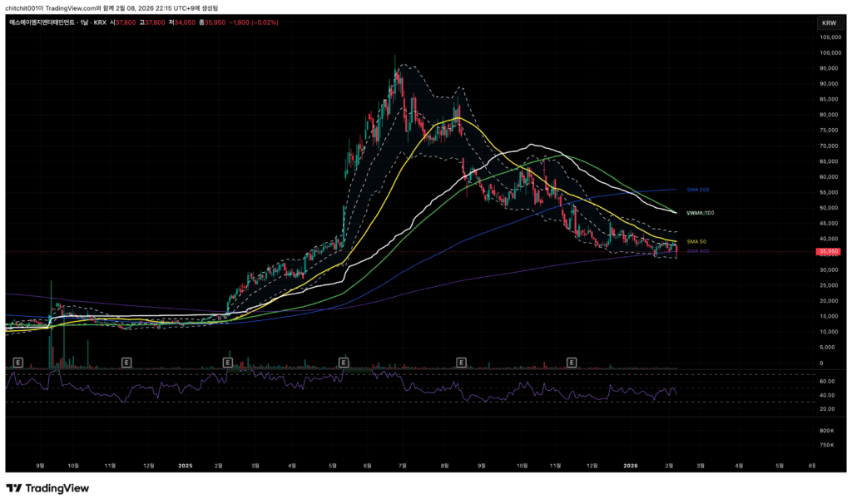Click the SMA 400 indicator label
The height and width of the screenshot is (504, 852).
[697, 251]
